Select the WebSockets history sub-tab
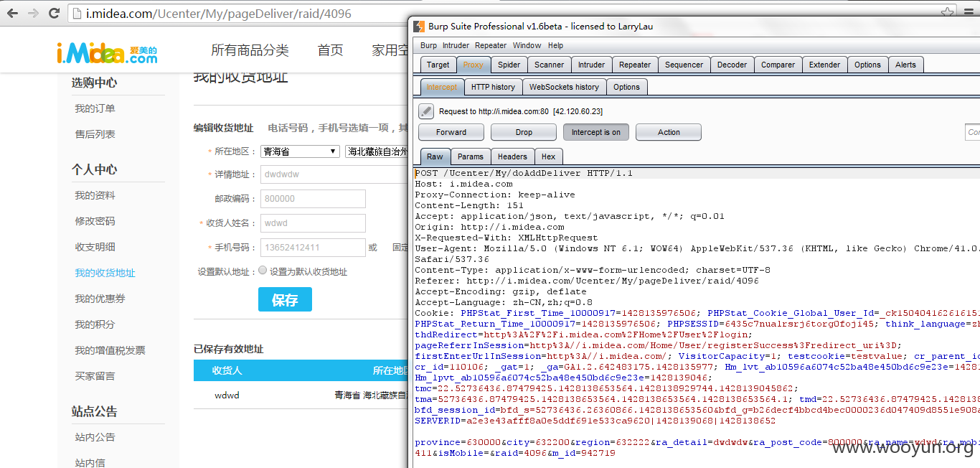Image resolution: width=980 pixels, height=468 pixels. tap(564, 87)
